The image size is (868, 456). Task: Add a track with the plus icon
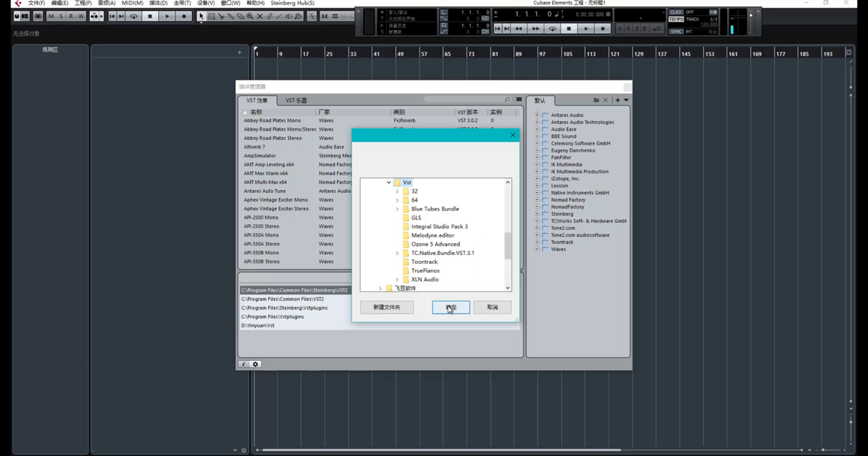click(240, 52)
